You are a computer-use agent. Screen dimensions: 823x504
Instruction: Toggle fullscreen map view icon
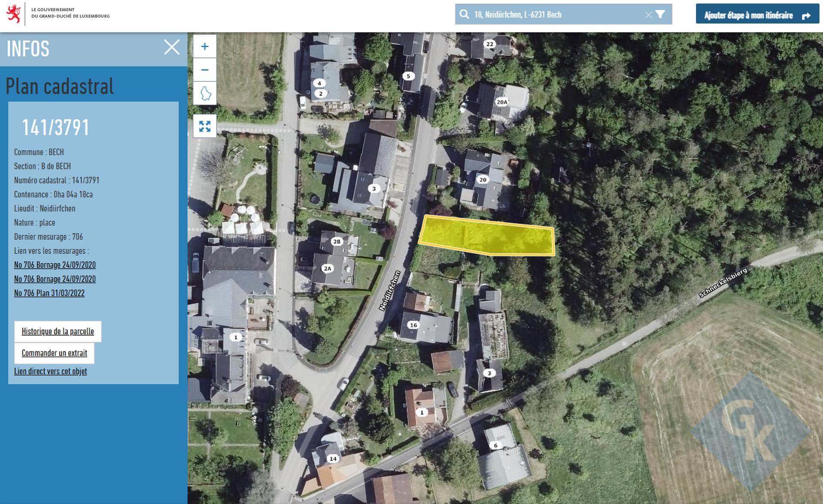(205, 126)
